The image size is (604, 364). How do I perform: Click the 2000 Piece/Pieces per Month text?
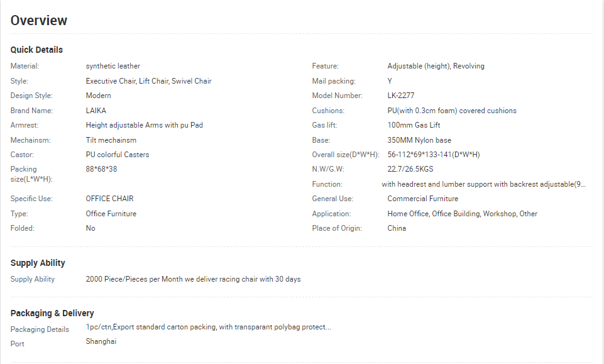point(134,279)
